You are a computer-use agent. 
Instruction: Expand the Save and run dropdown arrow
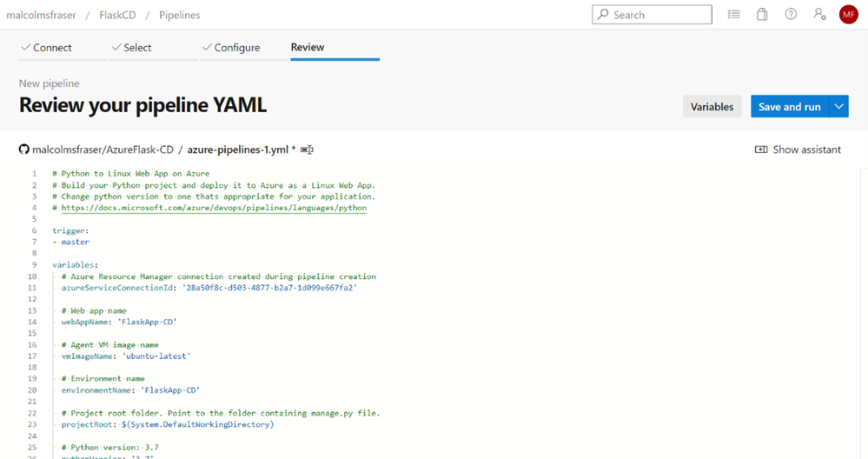pos(838,106)
